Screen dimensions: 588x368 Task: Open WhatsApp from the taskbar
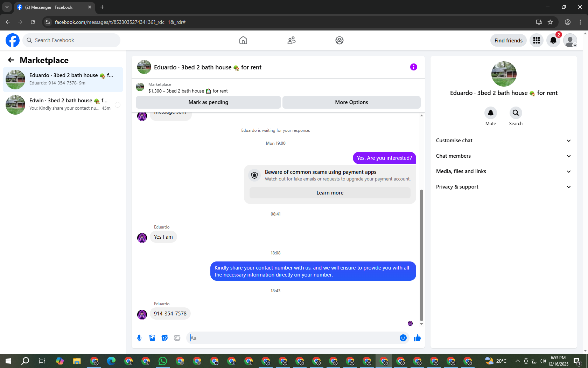[163, 361]
